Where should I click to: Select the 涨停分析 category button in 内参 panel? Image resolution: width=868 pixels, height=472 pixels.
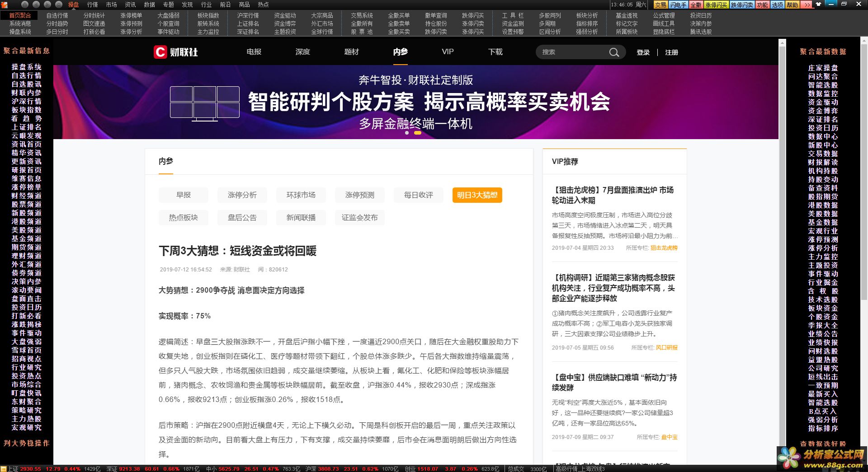click(242, 195)
